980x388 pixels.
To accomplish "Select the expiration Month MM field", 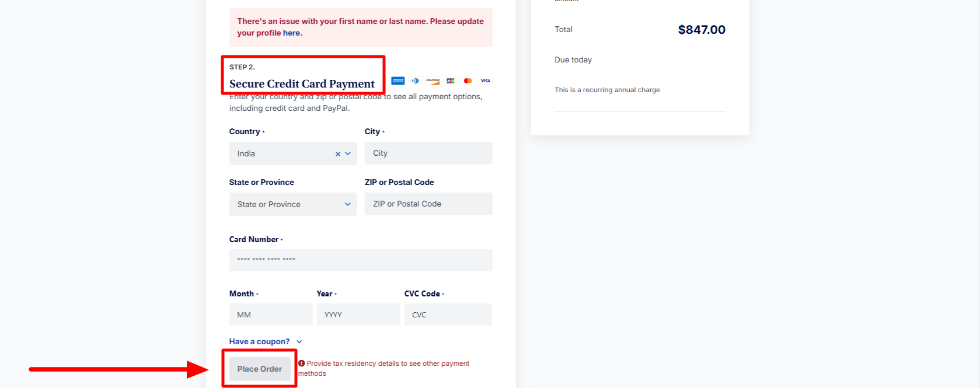I will 271,314.
